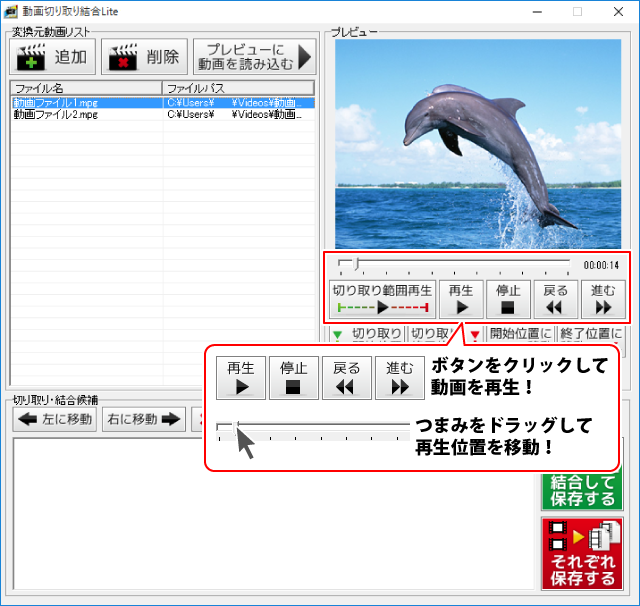Jump with the 終了位置に button
Viewport: 640px width, 606px height.
(x=591, y=334)
